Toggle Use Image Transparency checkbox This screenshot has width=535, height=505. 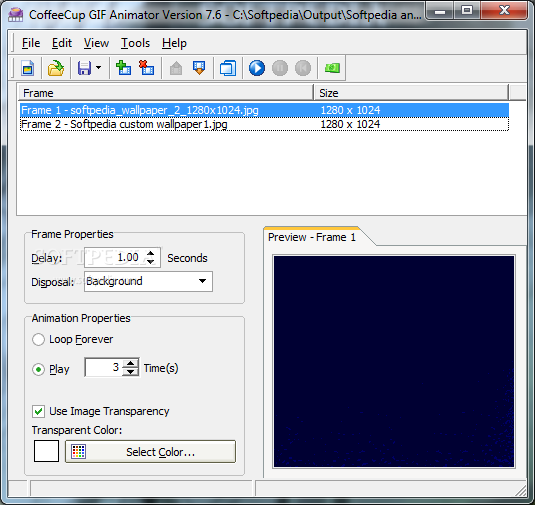point(39,411)
